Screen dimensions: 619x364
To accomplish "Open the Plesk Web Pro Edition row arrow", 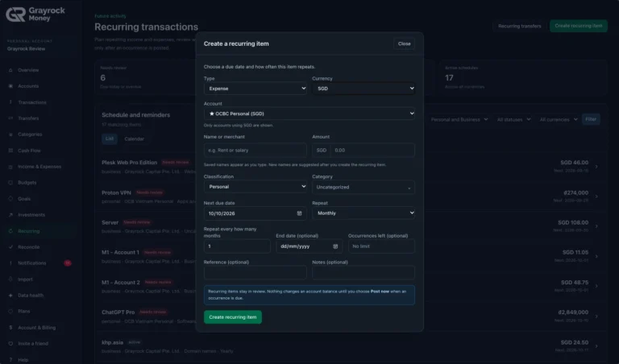I will (x=596, y=167).
